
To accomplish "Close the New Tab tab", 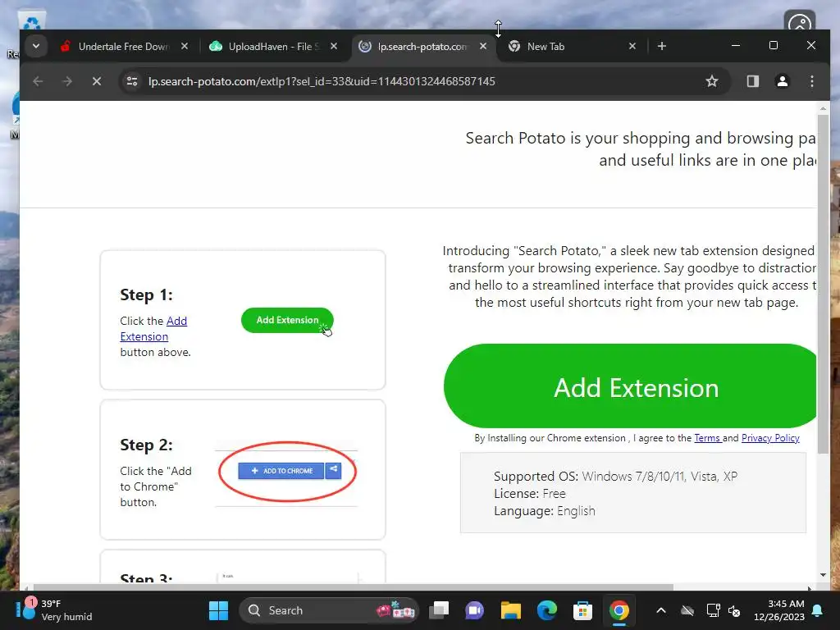I will [x=632, y=47].
